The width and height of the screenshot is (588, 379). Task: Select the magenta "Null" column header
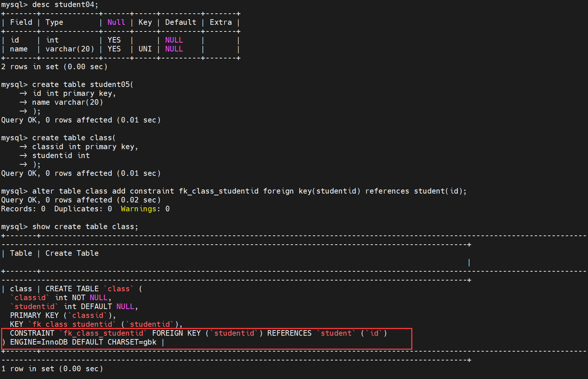click(116, 22)
